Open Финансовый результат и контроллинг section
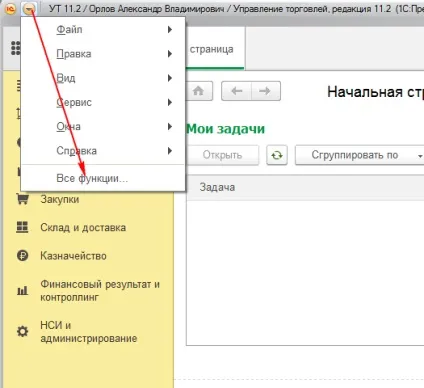424x388 pixels. coord(100,291)
